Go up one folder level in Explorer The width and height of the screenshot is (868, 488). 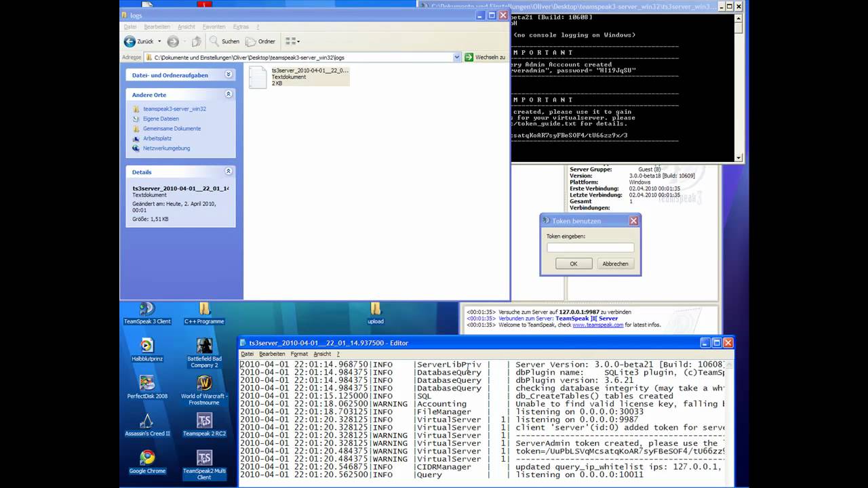196,41
